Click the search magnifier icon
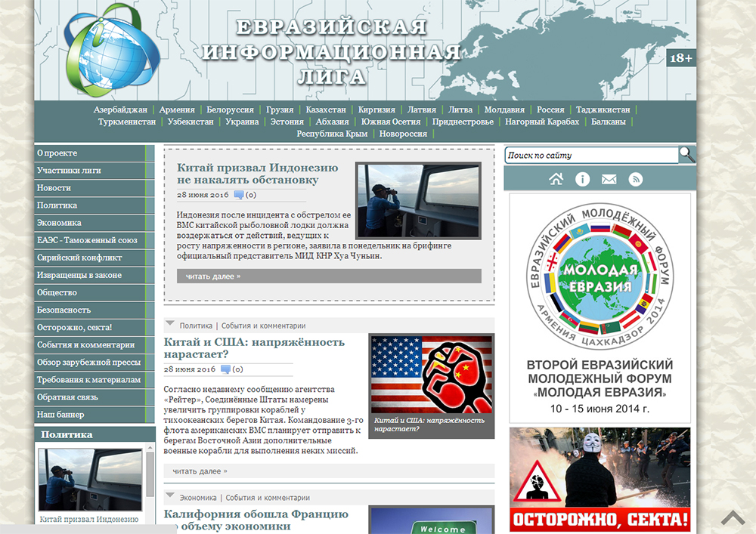 pos(686,155)
